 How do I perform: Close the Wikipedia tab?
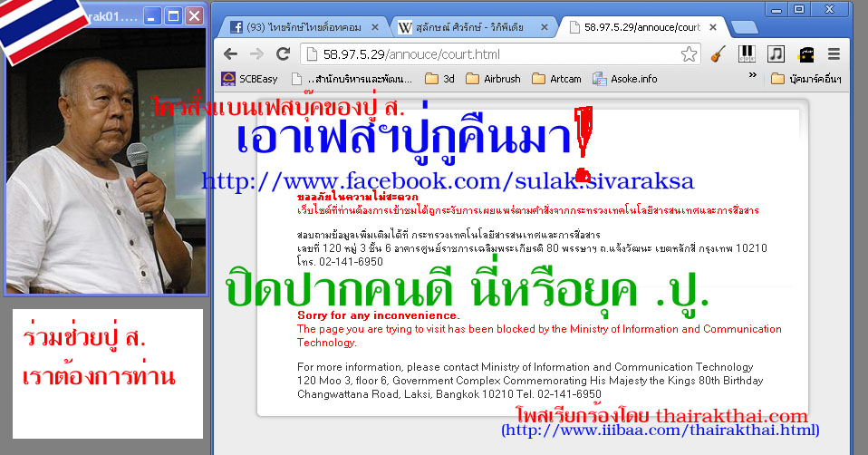[545, 27]
